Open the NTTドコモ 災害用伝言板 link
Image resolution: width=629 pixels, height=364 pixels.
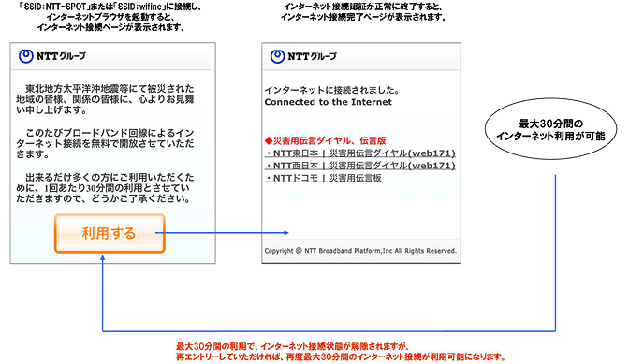323,178
